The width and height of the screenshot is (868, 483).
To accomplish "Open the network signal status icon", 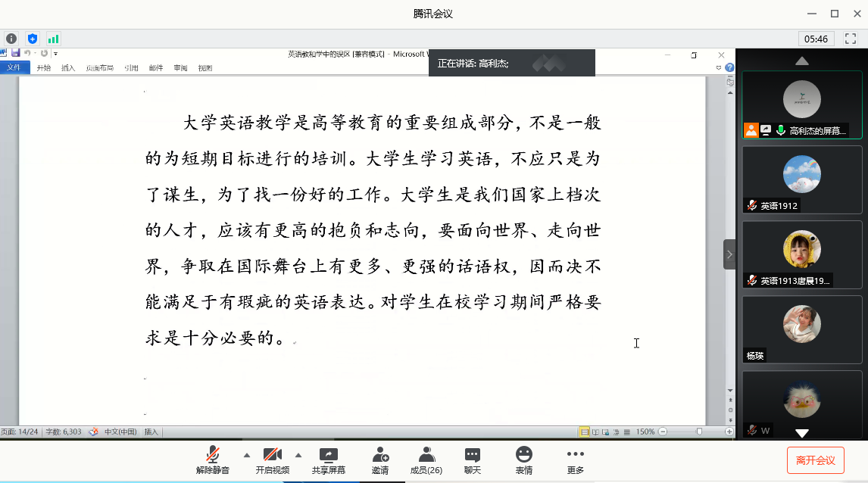I will pos(53,38).
